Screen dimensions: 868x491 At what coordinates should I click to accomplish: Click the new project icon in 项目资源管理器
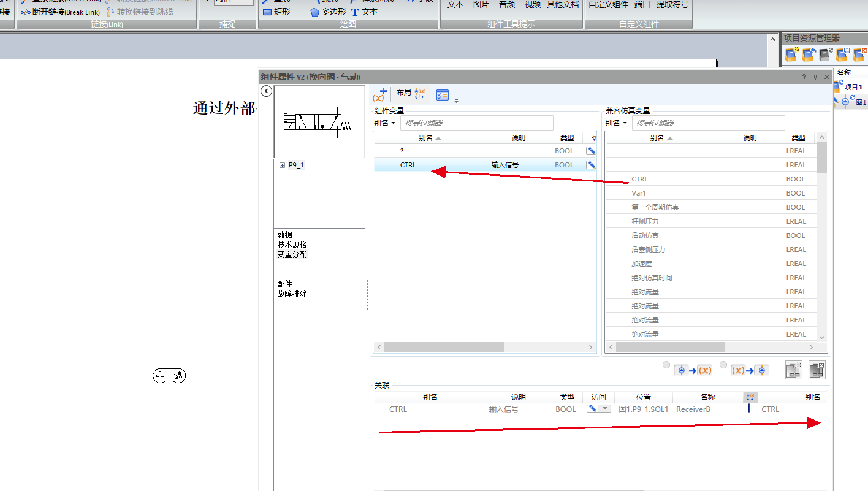click(x=791, y=54)
